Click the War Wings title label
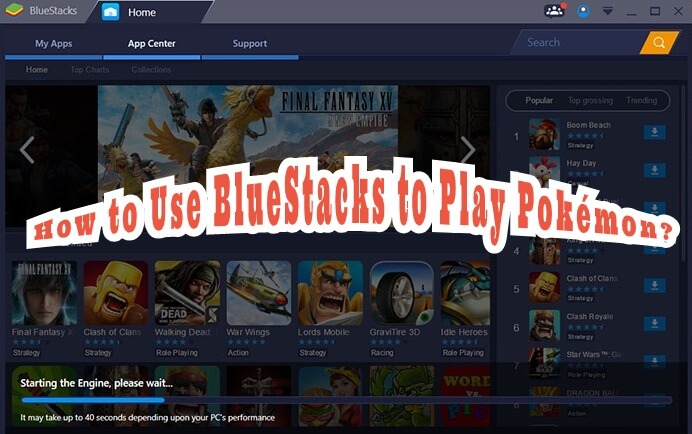 248,332
